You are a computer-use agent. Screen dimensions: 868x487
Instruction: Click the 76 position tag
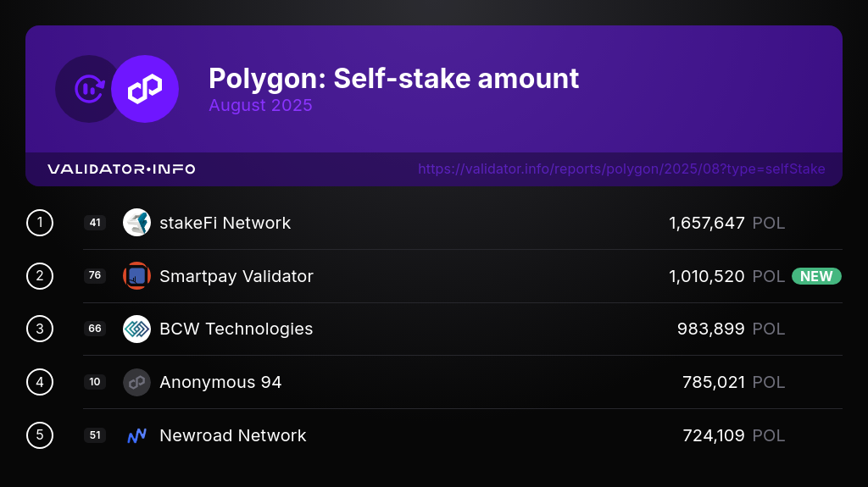click(x=95, y=276)
